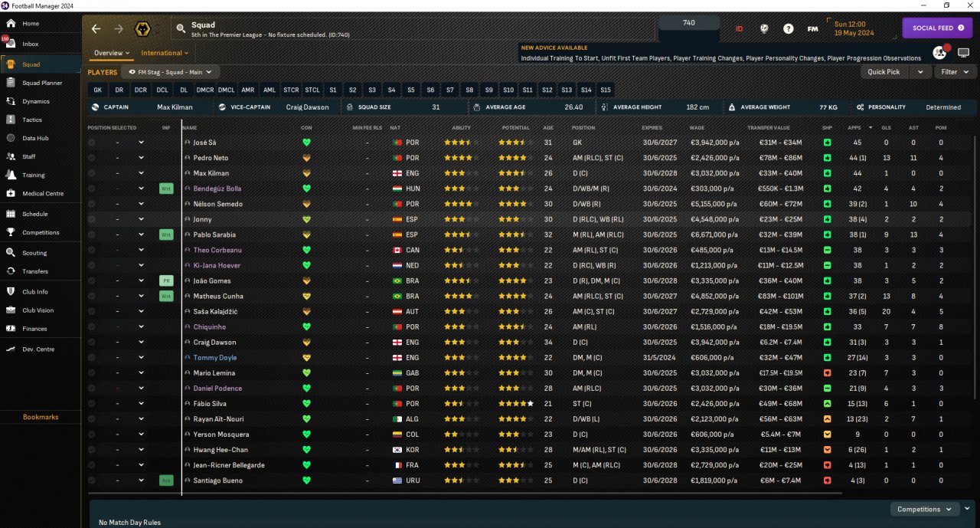Open the Staff sidebar icon
Screen dimensions: 980x528
tap(11, 156)
